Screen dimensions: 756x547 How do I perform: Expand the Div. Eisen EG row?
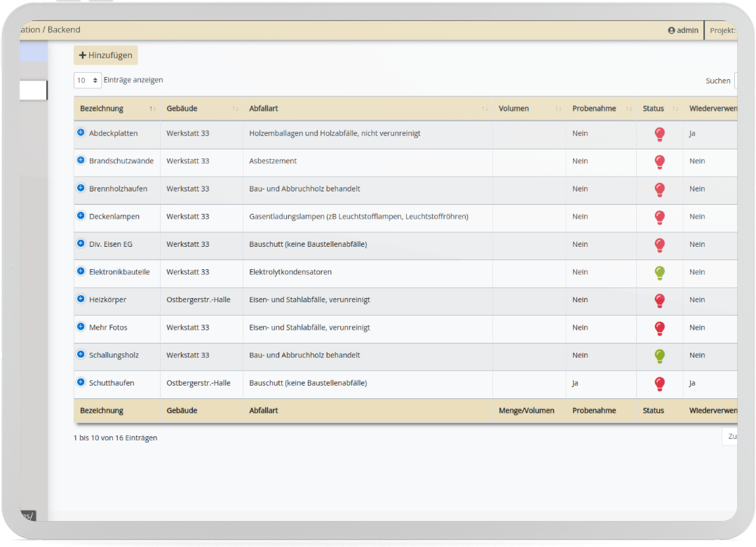click(x=81, y=243)
